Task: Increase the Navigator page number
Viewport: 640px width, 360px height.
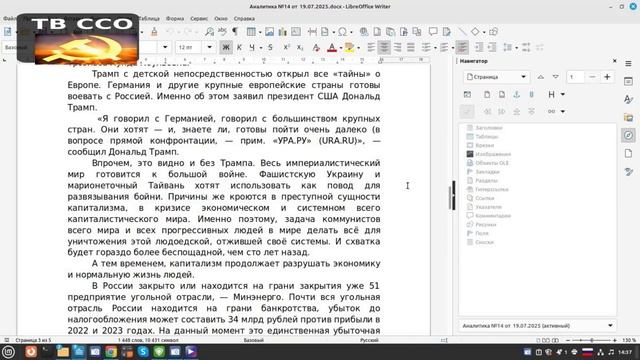Action: click(607, 77)
